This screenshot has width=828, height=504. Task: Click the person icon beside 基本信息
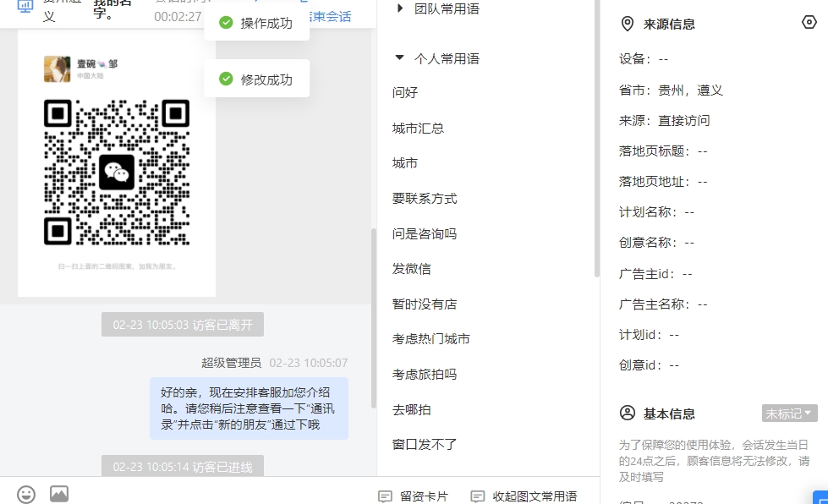628,413
